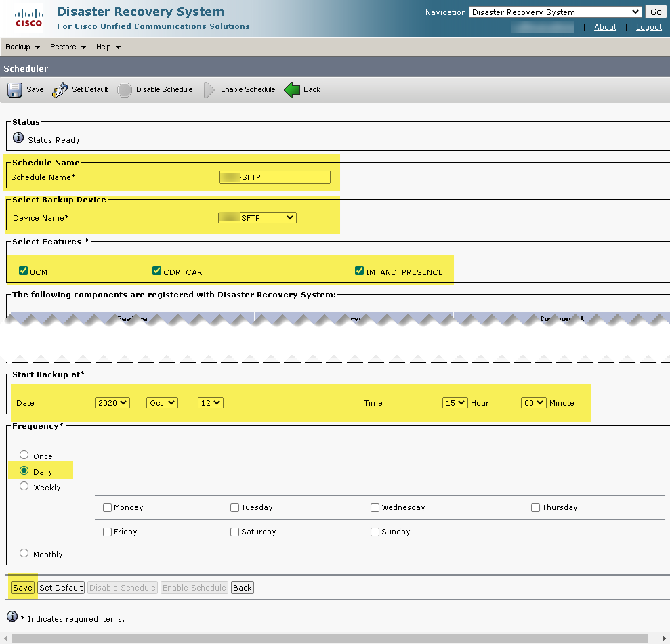Click the Enable Schedule label in the top toolbar
Viewport: 670px width, 644px height.
(x=248, y=89)
